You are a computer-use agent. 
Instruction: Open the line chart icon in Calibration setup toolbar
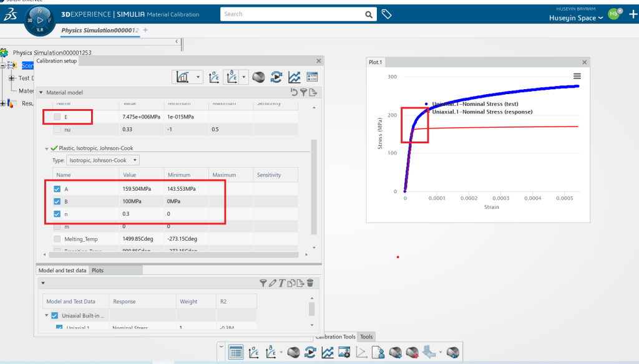click(x=294, y=77)
